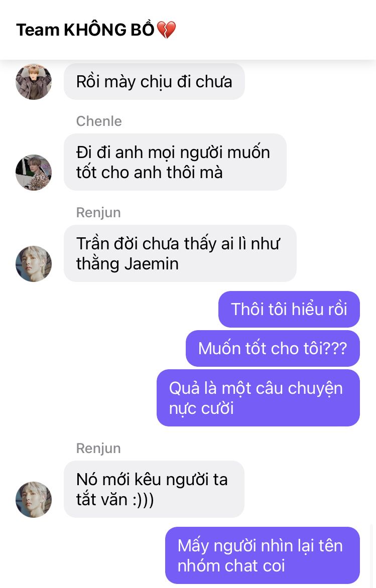Open Renjun's avatar beside 'tắt văn' message
The image size is (376, 588).
tap(34, 500)
